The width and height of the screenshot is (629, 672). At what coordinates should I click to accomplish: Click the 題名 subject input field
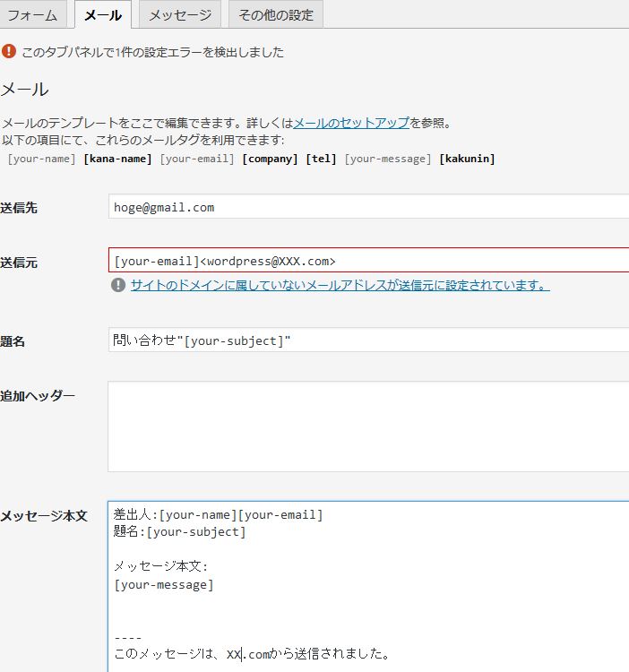click(368, 340)
